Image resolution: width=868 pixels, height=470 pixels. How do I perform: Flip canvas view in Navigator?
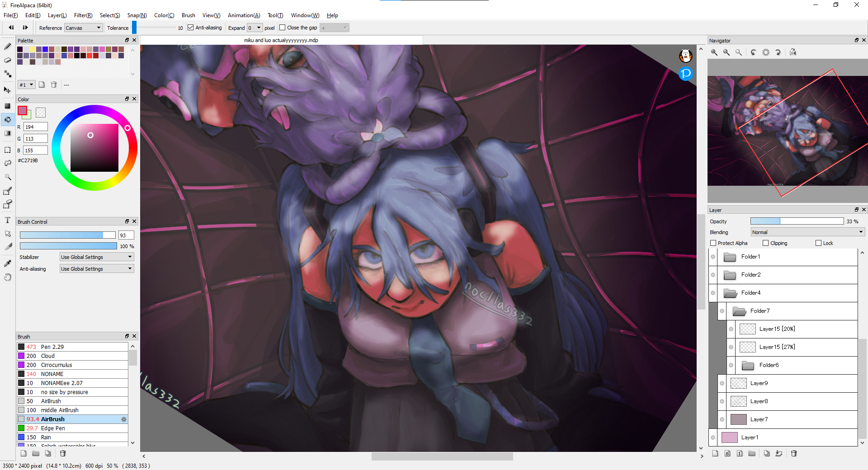point(793,52)
